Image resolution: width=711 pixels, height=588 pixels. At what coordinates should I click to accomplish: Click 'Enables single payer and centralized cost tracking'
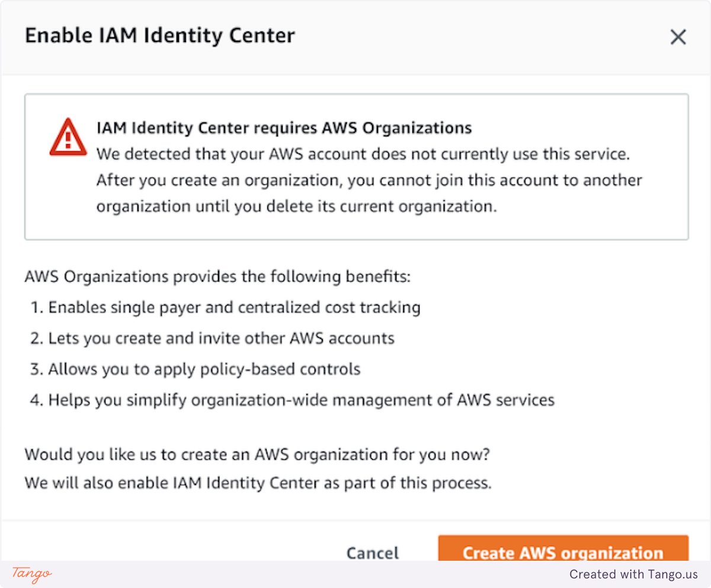pos(235,307)
